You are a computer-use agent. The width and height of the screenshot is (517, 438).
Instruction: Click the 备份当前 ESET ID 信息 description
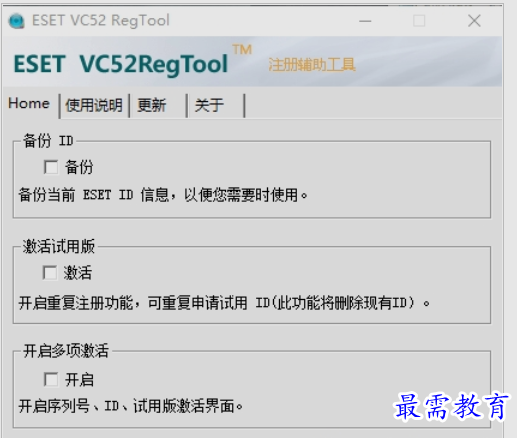pyautogui.click(x=163, y=195)
